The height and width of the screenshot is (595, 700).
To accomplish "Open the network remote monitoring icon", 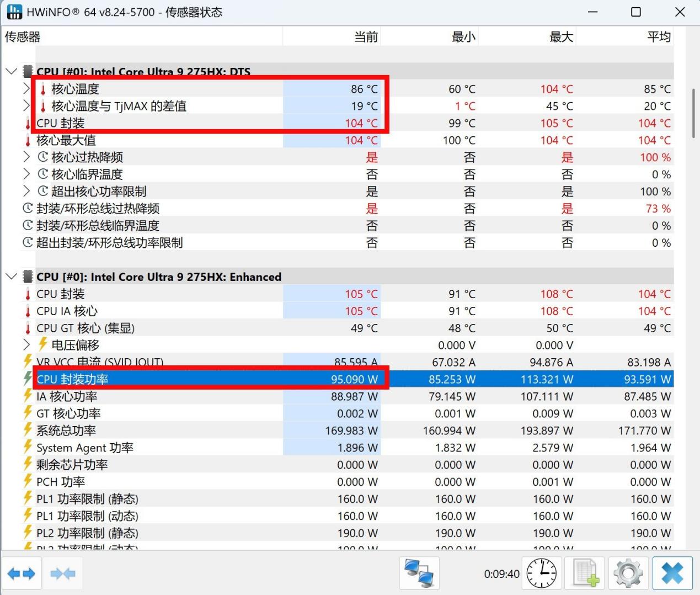I will pyautogui.click(x=419, y=573).
